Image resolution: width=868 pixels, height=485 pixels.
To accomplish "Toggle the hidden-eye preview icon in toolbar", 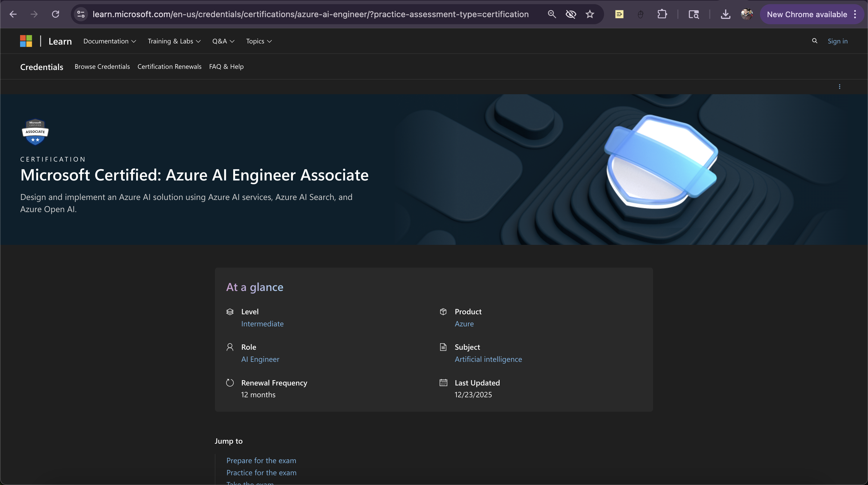I will click(571, 14).
